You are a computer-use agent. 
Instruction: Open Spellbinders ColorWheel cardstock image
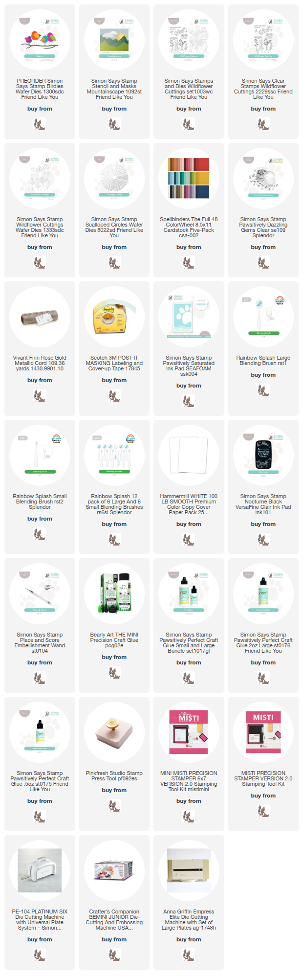pos(189,179)
